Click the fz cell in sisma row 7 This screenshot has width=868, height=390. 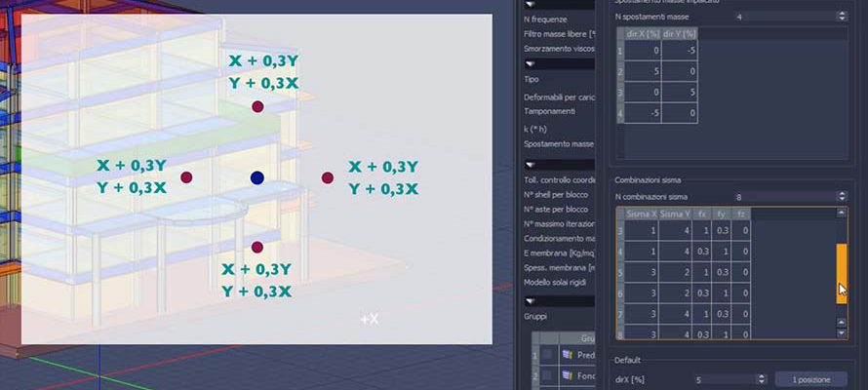click(x=741, y=314)
